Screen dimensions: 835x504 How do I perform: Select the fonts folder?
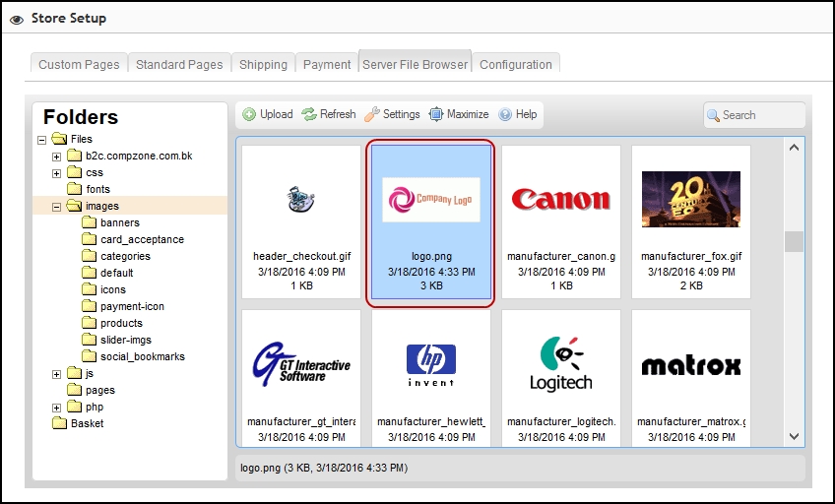[89, 189]
